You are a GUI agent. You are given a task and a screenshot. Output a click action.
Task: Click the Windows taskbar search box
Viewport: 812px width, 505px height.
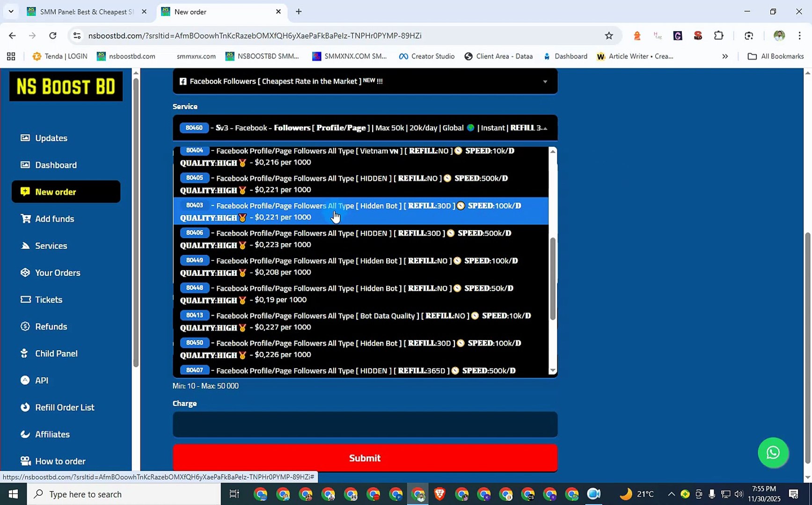(124, 494)
